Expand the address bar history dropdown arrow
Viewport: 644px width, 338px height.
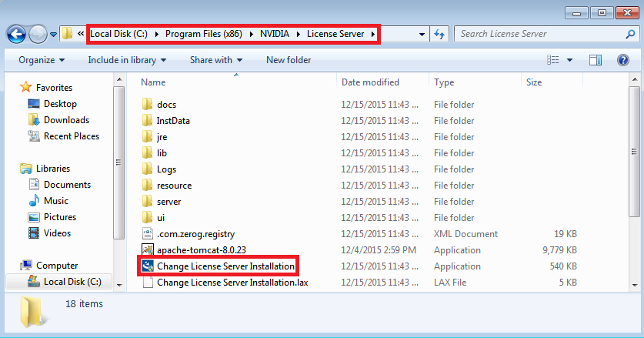pyautogui.click(x=421, y=34)
